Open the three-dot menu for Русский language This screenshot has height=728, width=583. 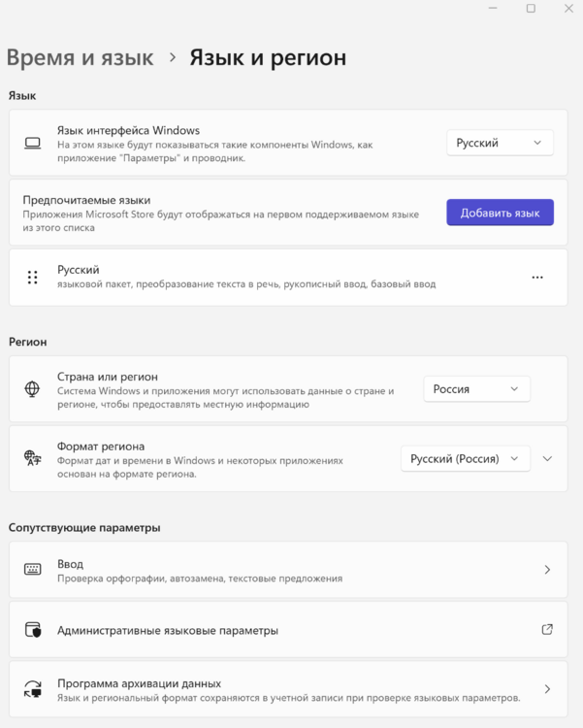[x=537, y=277]
